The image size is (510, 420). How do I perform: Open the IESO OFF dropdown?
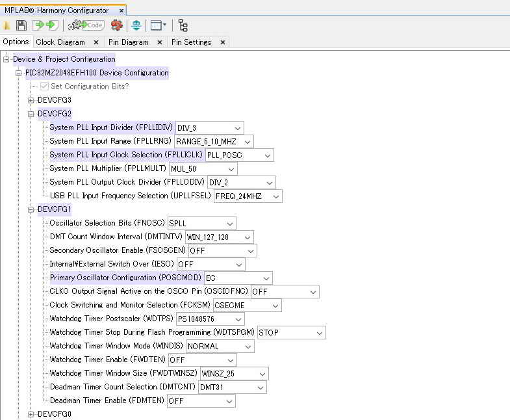click(x=210, y=265)
